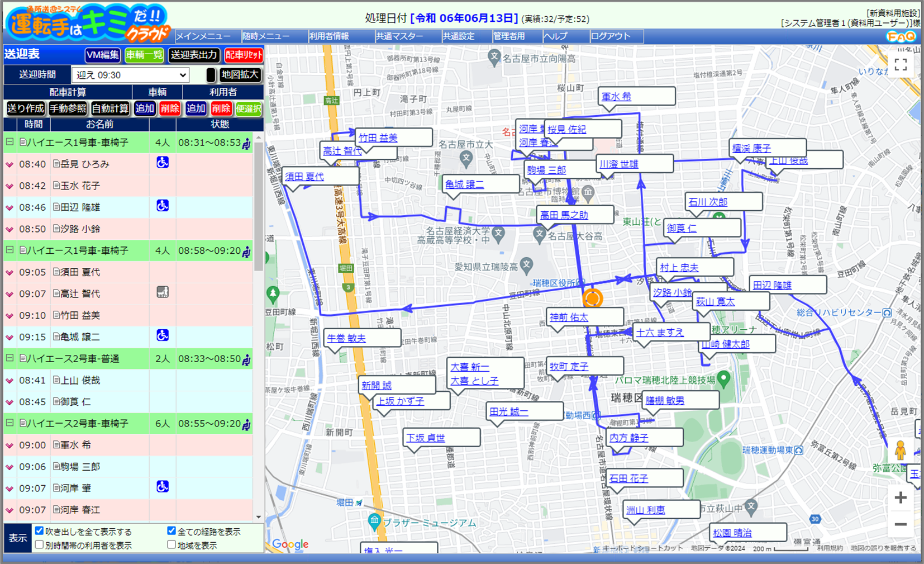Viewport: 924px width, 564px height.
Task: Click chevron beside 09:05 須田 夏代
Action: click(x=9, y=272)
